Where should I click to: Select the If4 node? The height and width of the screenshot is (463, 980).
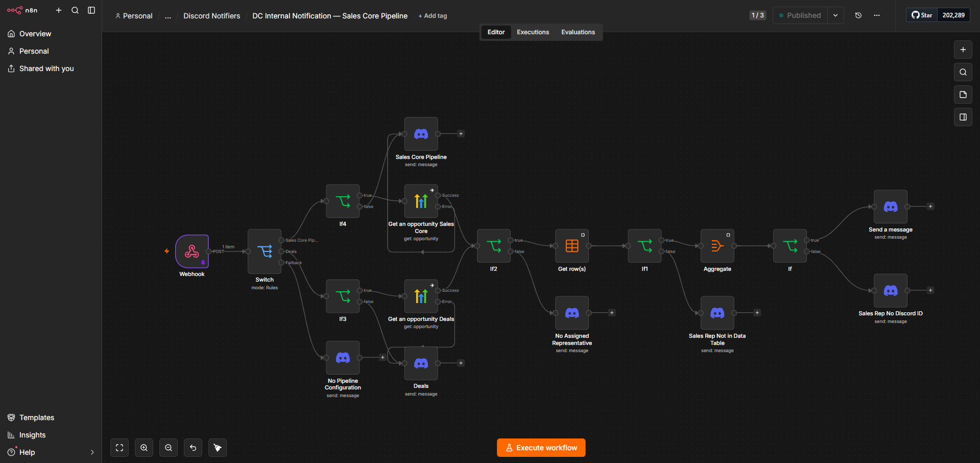click(x=343, y=201)
